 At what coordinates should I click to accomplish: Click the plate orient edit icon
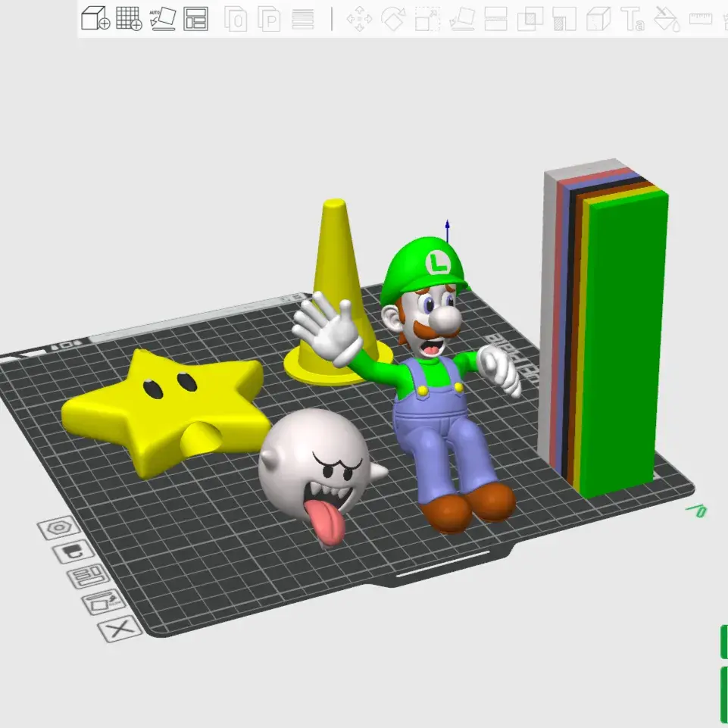point(104,602)
